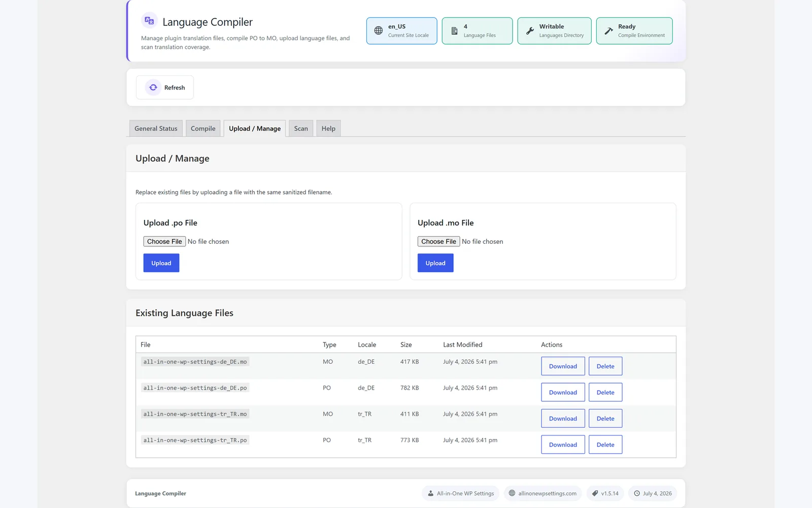The width and height of the screenshot is (812, 508).
Task: Choose a file for .po upload
Action: (164, 241)
